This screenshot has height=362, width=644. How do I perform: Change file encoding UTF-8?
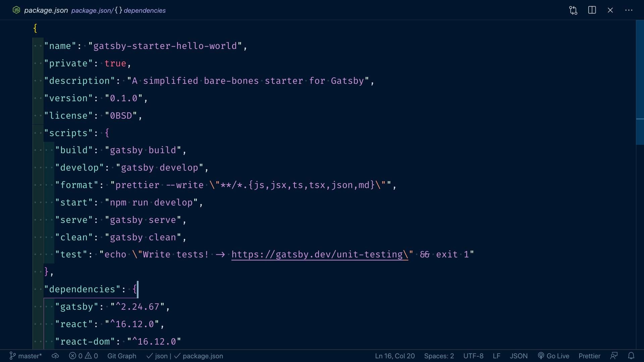tap(473, 356)
